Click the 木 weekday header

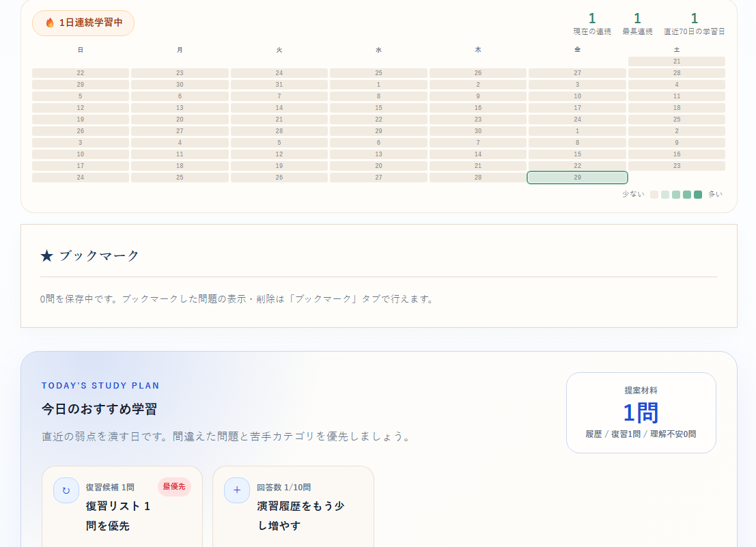(x=478, y=50)
